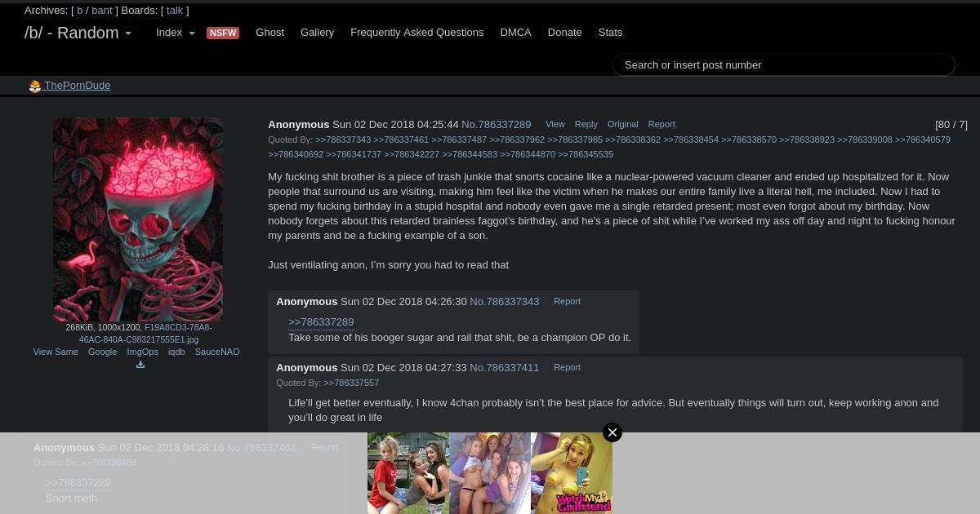Report post No.786337411
The width and height of the screenshot is (980, 514).
click(x=568, y=368)
